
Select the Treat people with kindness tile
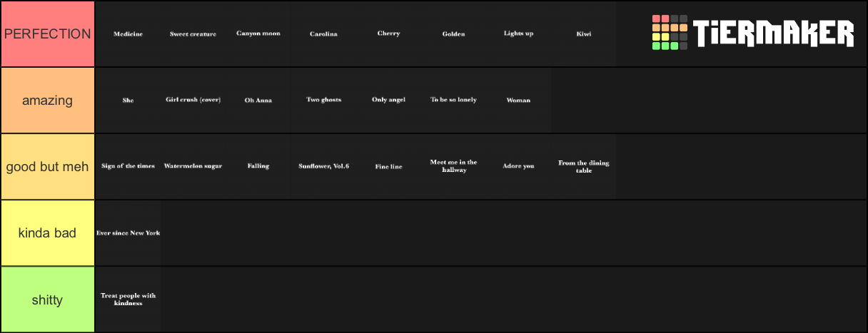128,299
